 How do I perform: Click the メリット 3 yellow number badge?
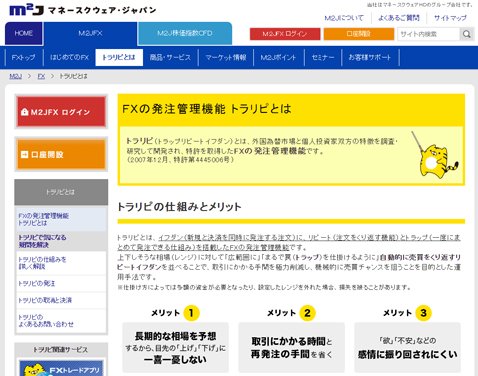[x=423, y=313]
